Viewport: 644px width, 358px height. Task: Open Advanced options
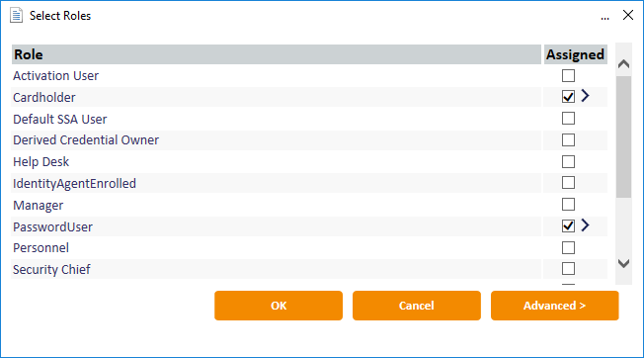[x=554, y=306]
